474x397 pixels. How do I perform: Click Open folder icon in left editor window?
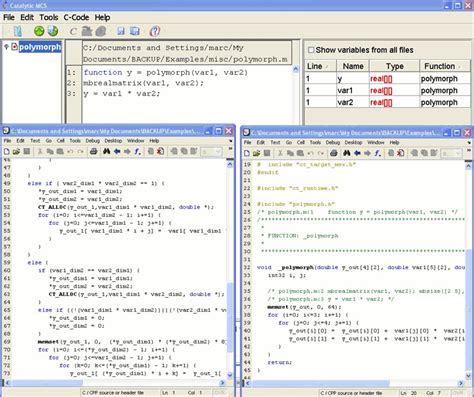coord(16,152)
